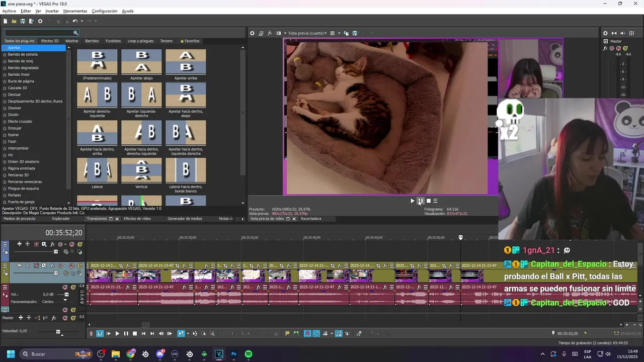Open edit tool dropdown arrow
644x362 pixels.
188,333
